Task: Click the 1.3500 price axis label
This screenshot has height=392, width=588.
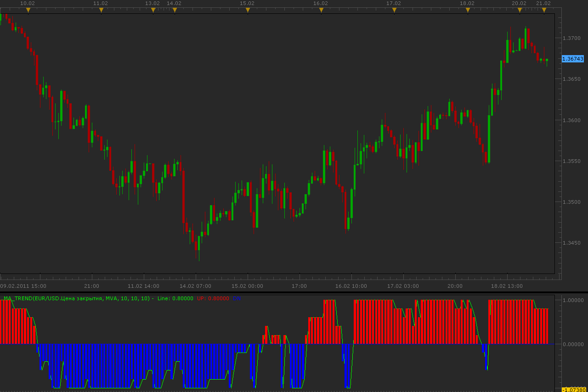Action: click(572, 202)
